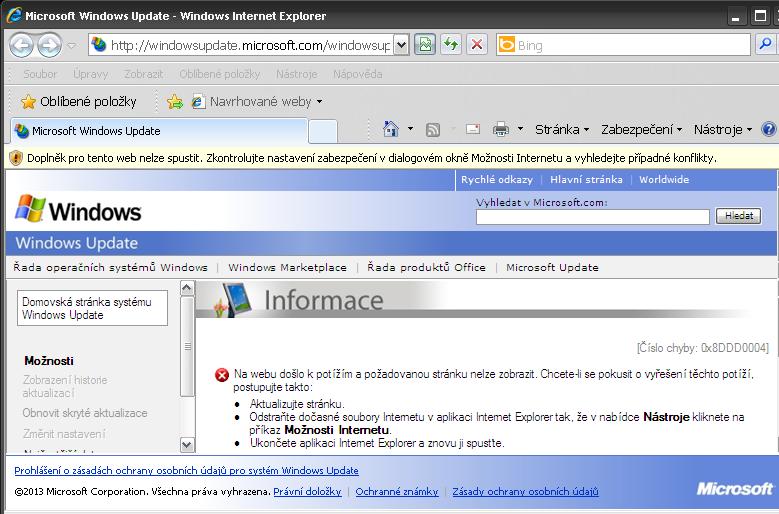Click the red error X icon

coord(222,375)
